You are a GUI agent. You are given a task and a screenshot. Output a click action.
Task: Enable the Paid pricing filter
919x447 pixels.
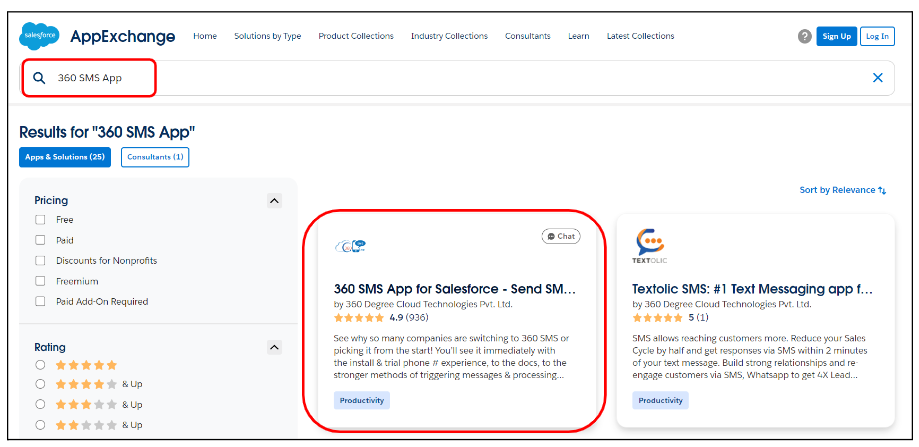[40, 240]
